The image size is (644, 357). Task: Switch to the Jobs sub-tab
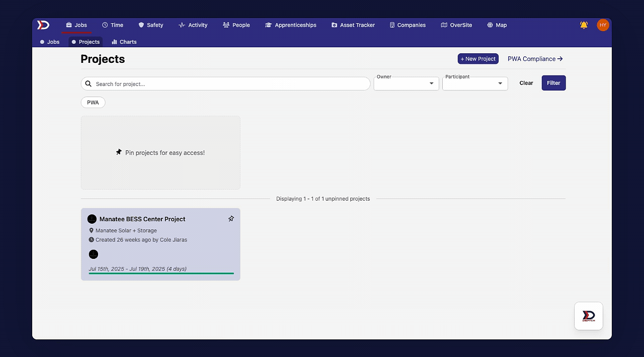(x=50, y=42)
